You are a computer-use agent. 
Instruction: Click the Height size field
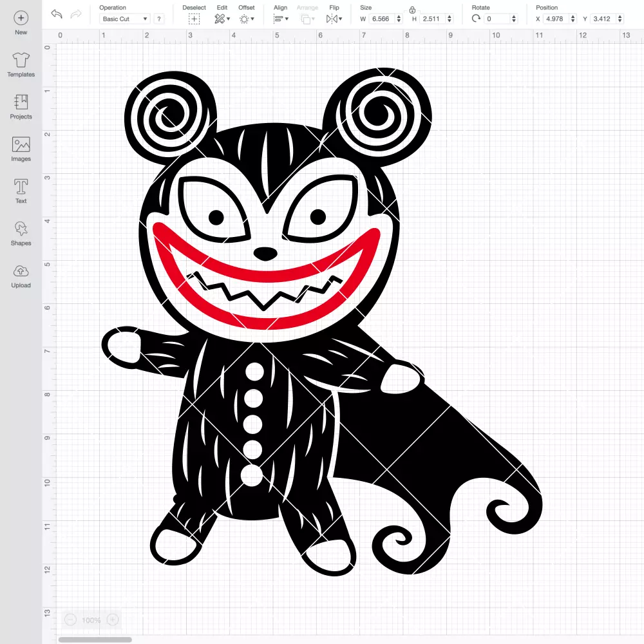coord(433,19)
